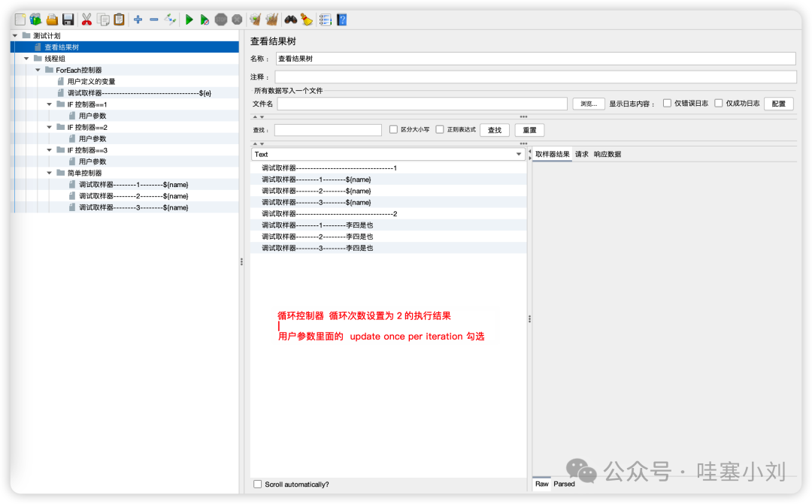Select 用户参数 under IF 控制器==1

[92, 116]
